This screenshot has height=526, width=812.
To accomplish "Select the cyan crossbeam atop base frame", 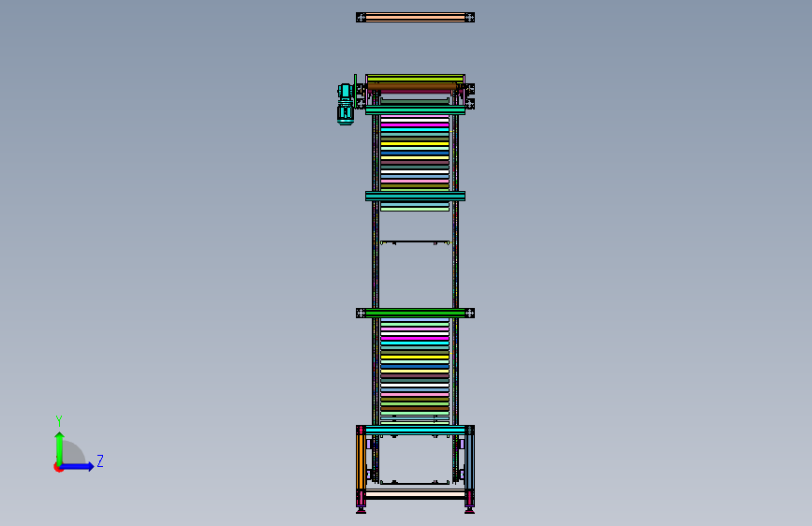I will click(415, 430).
